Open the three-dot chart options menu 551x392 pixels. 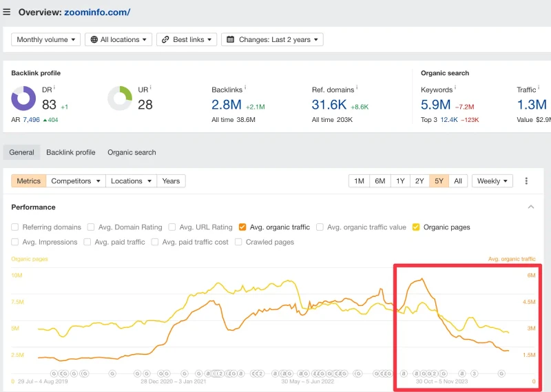526,181
